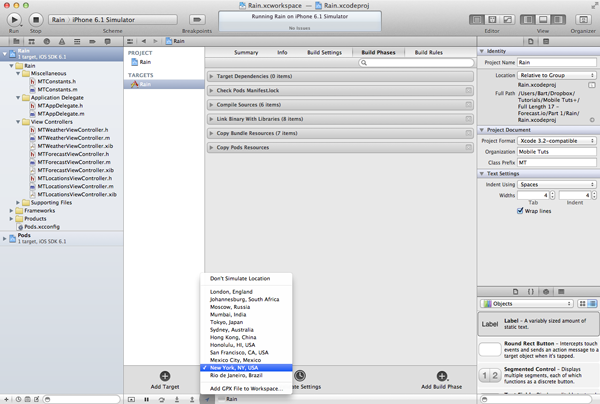This screenshot has width=600, height=404.
Task: Select the Version editor icon
Action: click(507, 20)
